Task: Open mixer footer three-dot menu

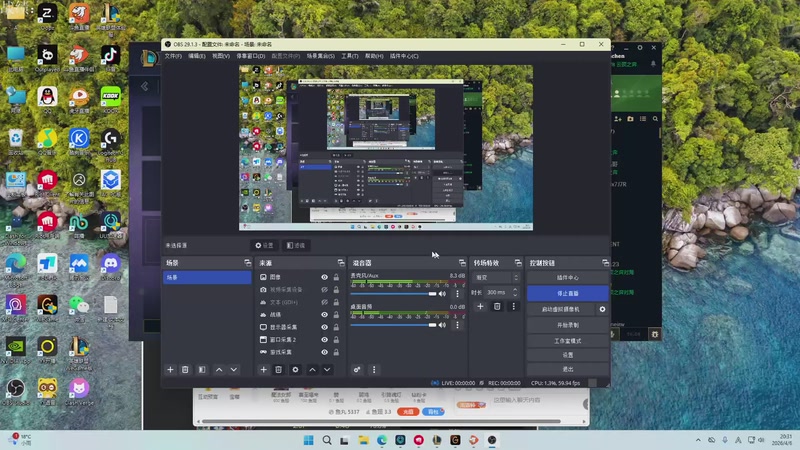Action: 374,369
